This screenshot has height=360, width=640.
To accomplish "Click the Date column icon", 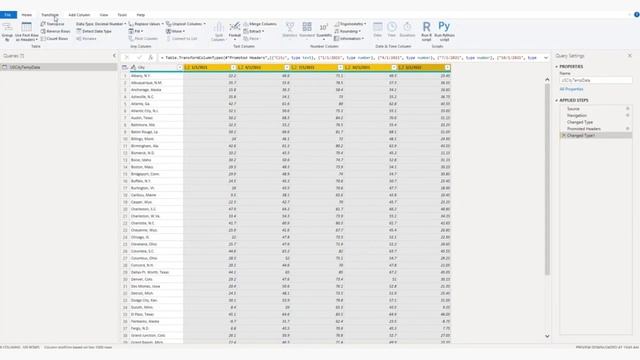I will pos(378,27).
